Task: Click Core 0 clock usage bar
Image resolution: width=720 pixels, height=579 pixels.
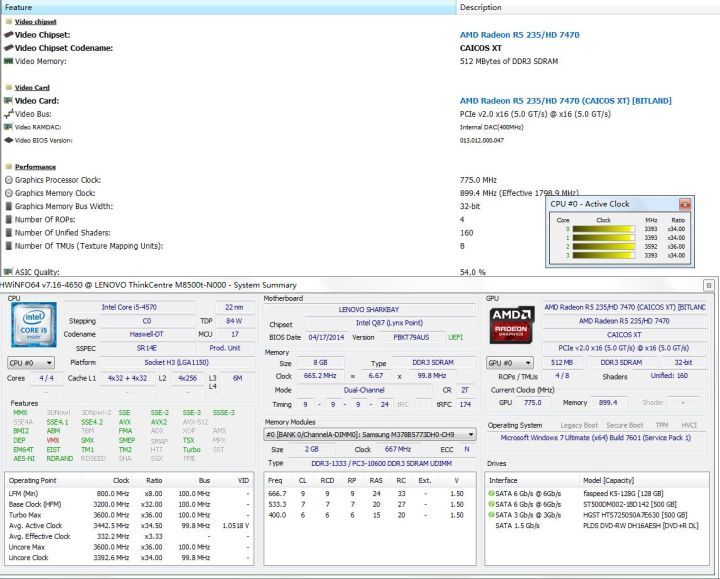Action: (x=603, y=228)
